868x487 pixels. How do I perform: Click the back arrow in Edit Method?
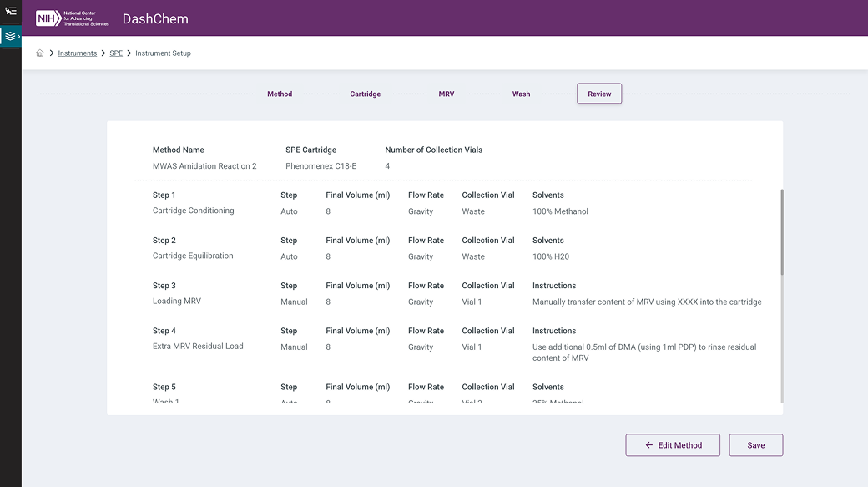pos(649,445)
